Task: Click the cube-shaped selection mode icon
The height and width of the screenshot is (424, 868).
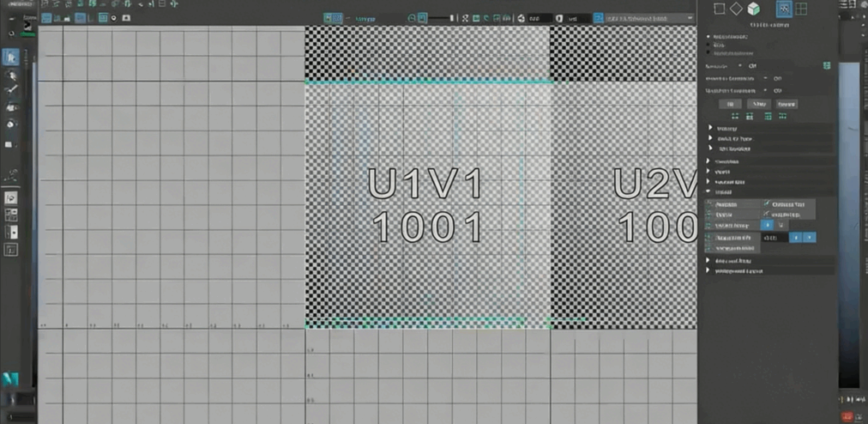Action: point(753,9)
